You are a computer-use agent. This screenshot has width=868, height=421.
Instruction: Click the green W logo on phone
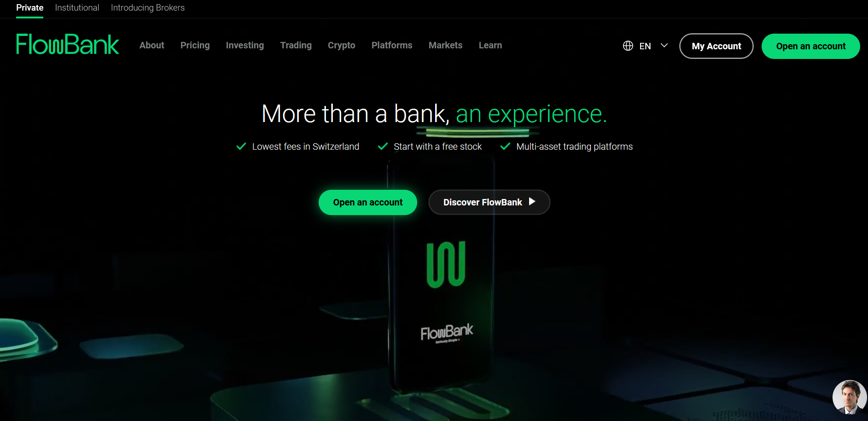point(446,264)
